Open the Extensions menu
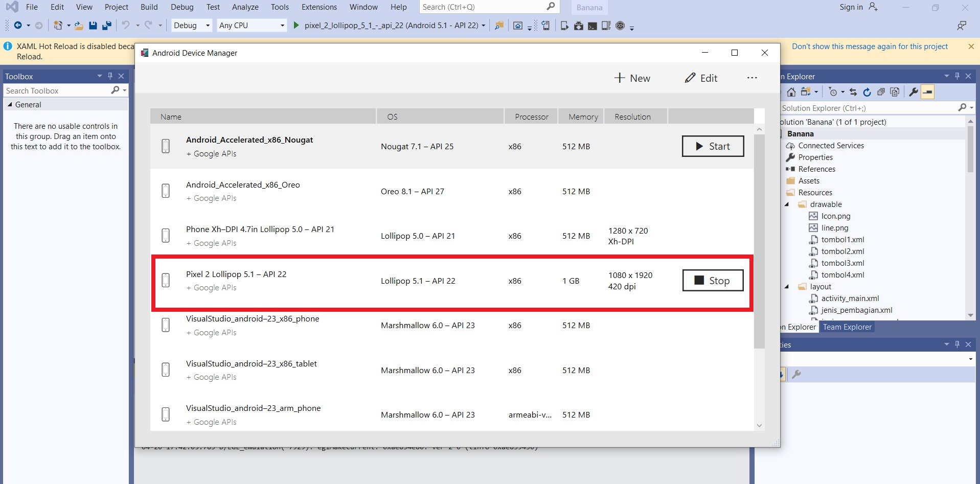 coord(320,7)
